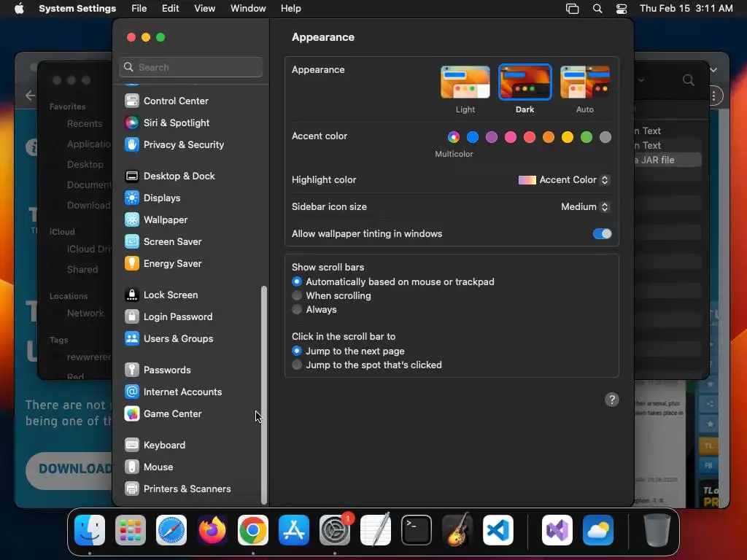Choose the Dark appearance thumbnail

(525, 82)
